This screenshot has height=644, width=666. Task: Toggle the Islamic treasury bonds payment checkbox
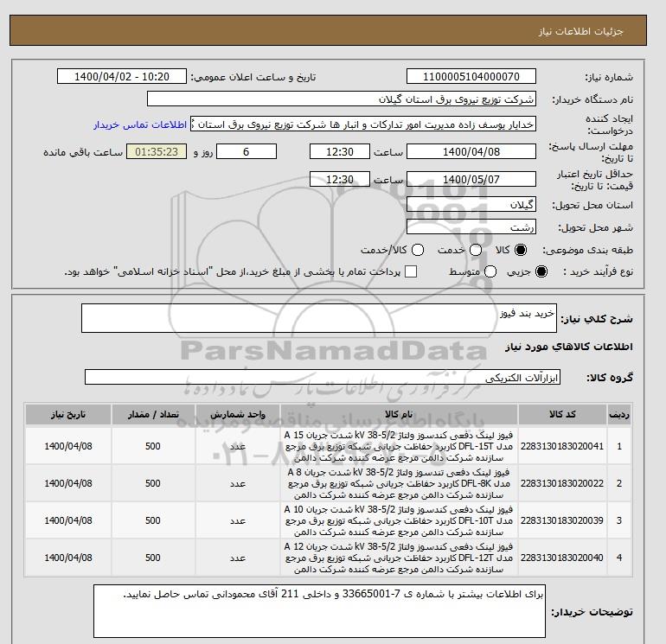pos(411,271)
